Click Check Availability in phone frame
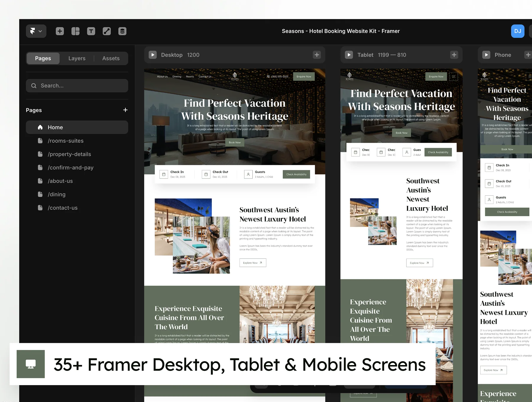 click(507, 212)
